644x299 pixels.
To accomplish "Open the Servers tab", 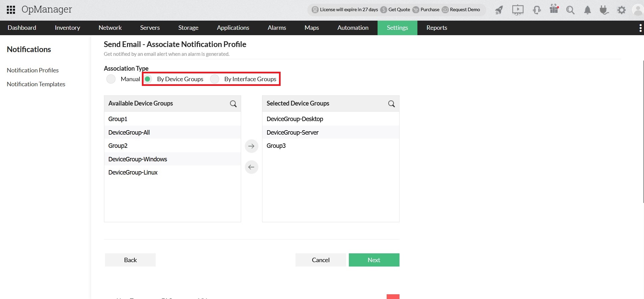I will [150, 28].
